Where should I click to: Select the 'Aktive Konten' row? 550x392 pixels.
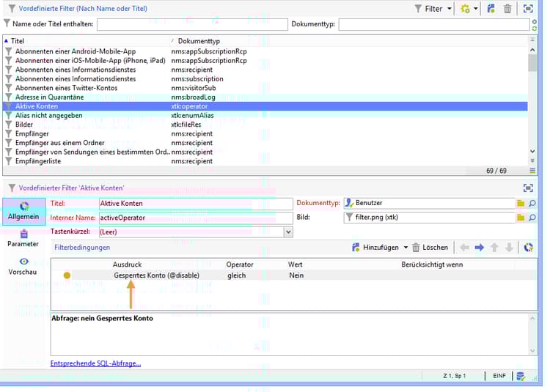coord(265,106)
